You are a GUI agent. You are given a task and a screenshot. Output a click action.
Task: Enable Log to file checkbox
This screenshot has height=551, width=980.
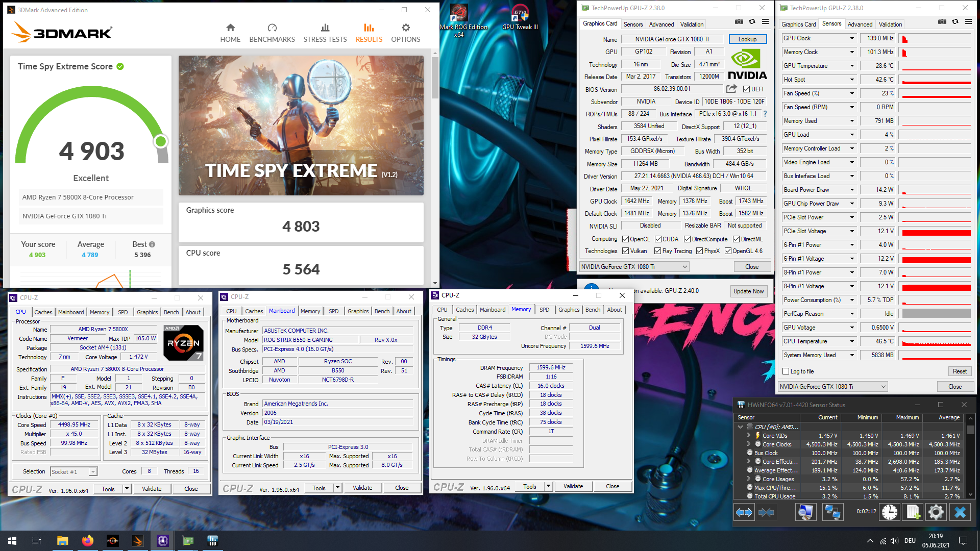[786, 371]
